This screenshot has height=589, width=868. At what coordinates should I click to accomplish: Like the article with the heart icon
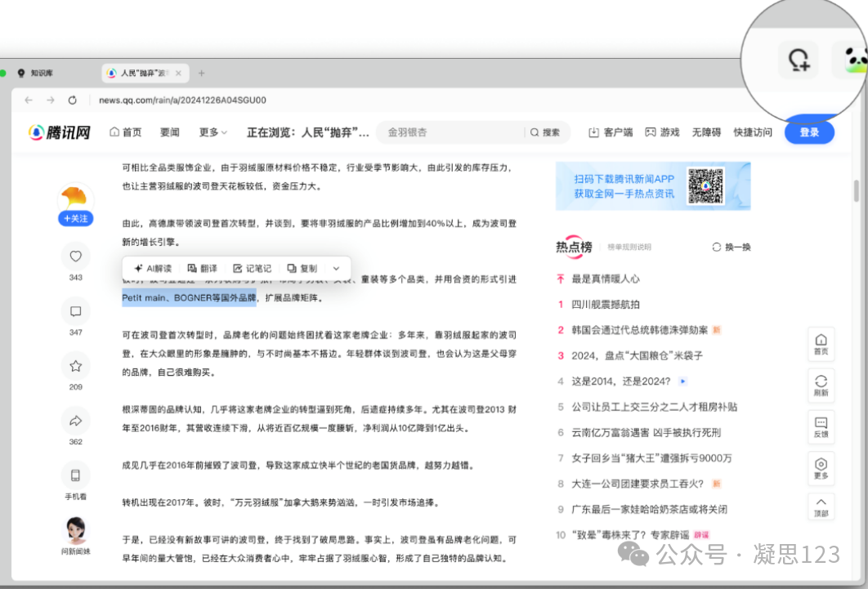click(x=75, y=256)
